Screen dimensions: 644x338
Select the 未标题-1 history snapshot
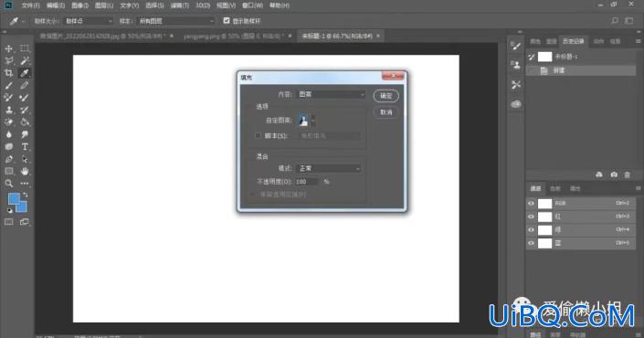(581, 57)
